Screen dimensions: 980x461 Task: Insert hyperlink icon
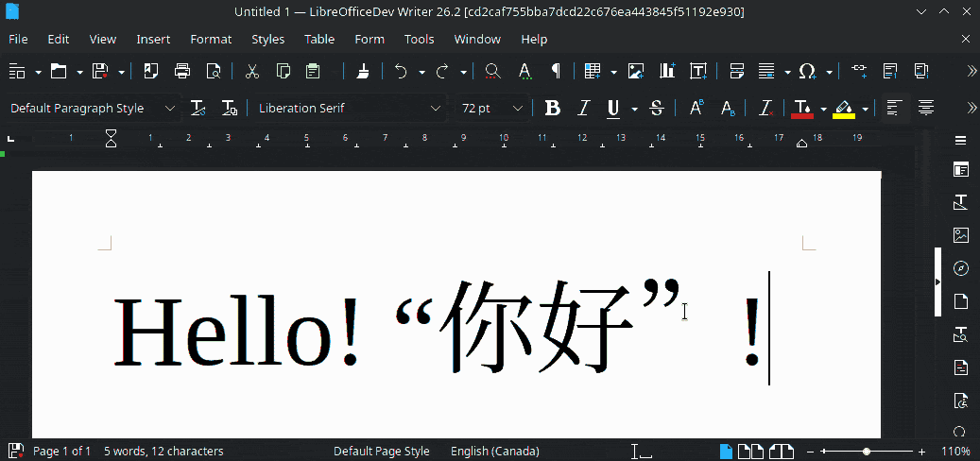tap(859, 71)
